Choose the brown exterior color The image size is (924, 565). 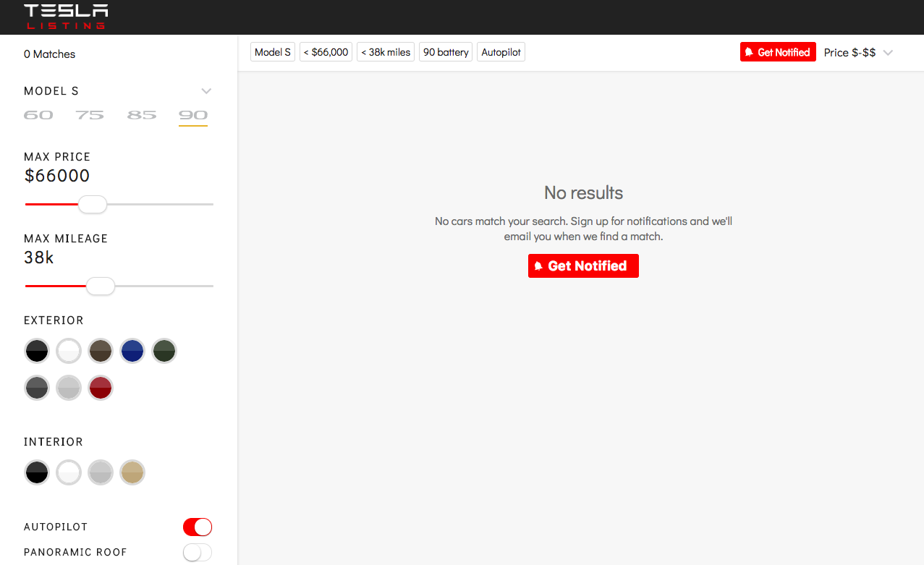tap(101, 351)
